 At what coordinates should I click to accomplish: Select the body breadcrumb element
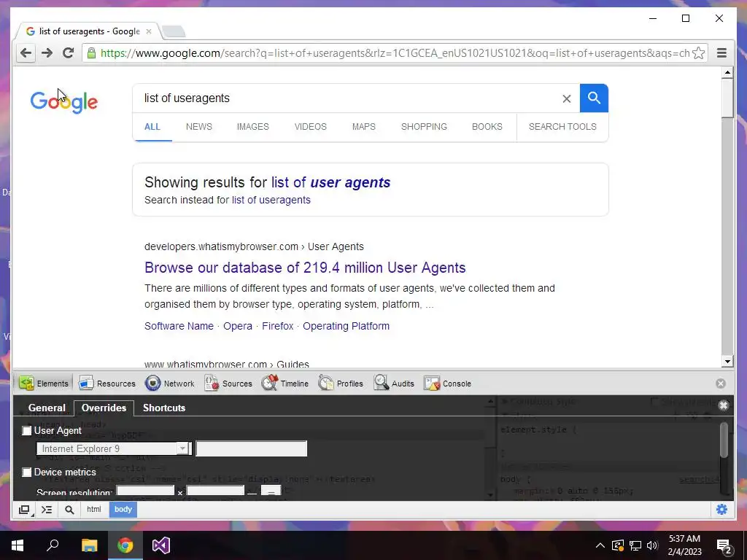coord(123,510)
